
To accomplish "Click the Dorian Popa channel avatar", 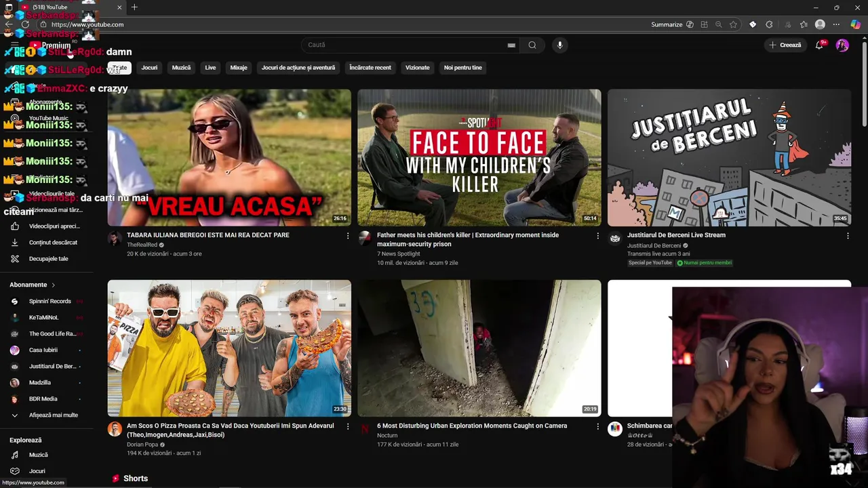I will 115,429.
